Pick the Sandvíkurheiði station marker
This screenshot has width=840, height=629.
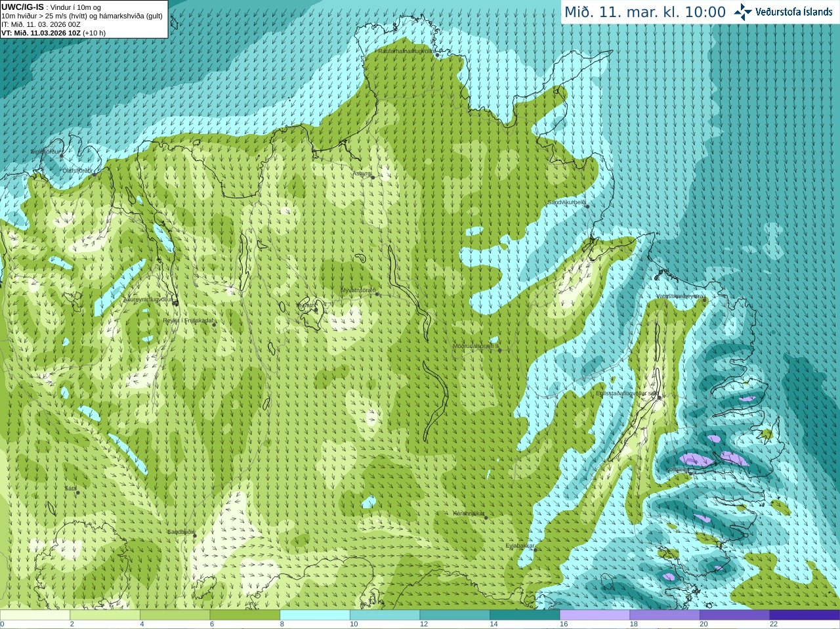click(x=587, y=206)
